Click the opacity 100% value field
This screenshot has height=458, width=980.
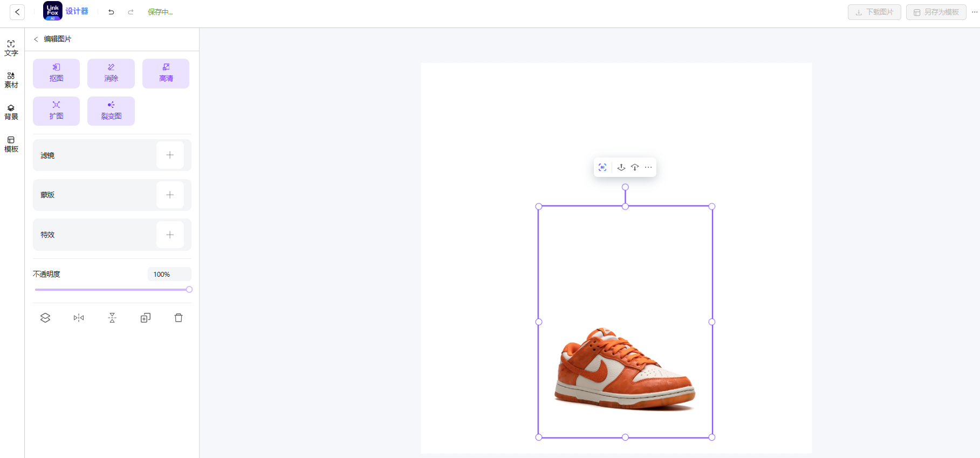click(169, 274)
